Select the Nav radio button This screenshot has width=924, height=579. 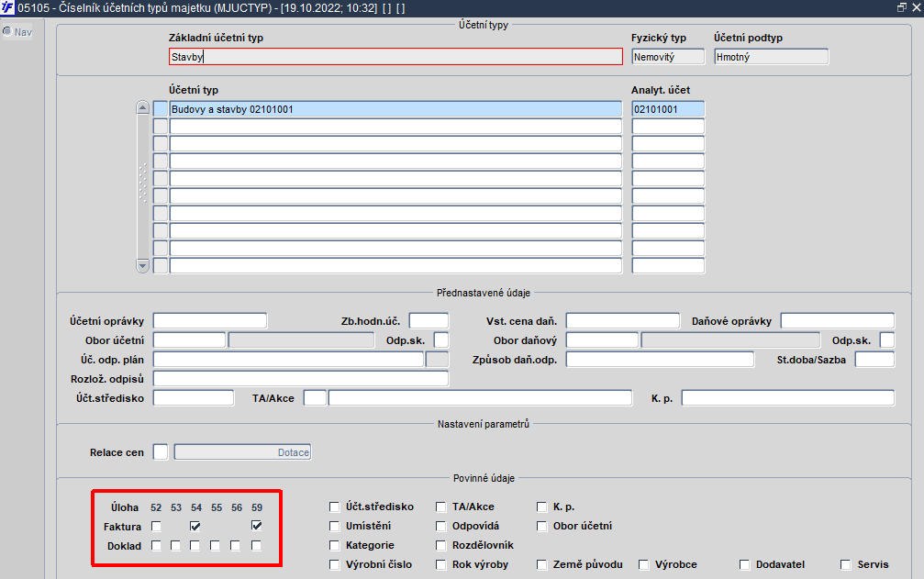tap(7, 31)
